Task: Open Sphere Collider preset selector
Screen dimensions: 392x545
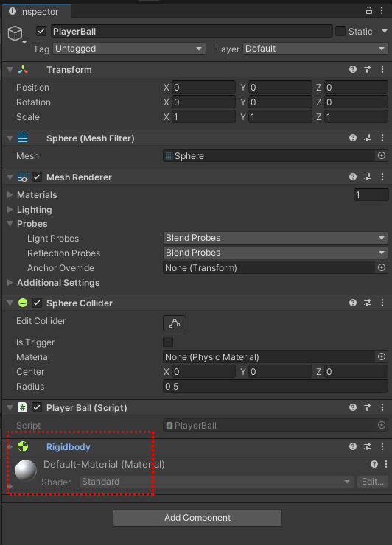Action: (x=368, y=303)
